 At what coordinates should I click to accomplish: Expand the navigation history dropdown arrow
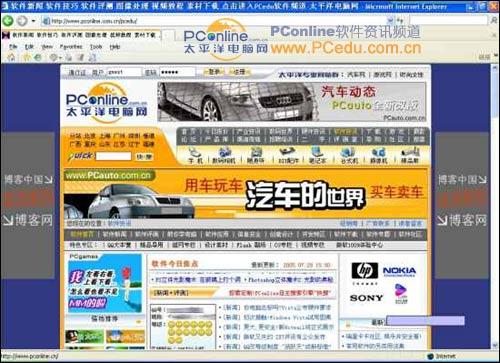click(x=33, y=21)
